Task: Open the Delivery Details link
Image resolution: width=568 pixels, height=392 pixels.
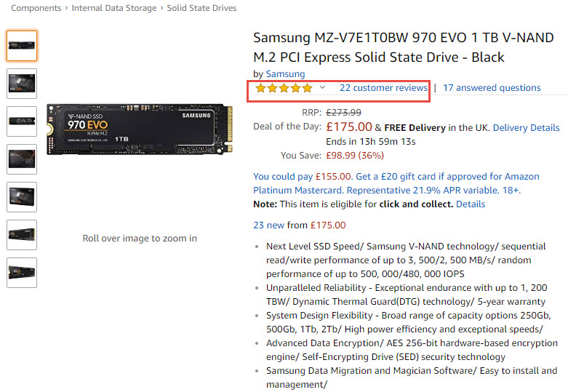Action: (526, 128)
